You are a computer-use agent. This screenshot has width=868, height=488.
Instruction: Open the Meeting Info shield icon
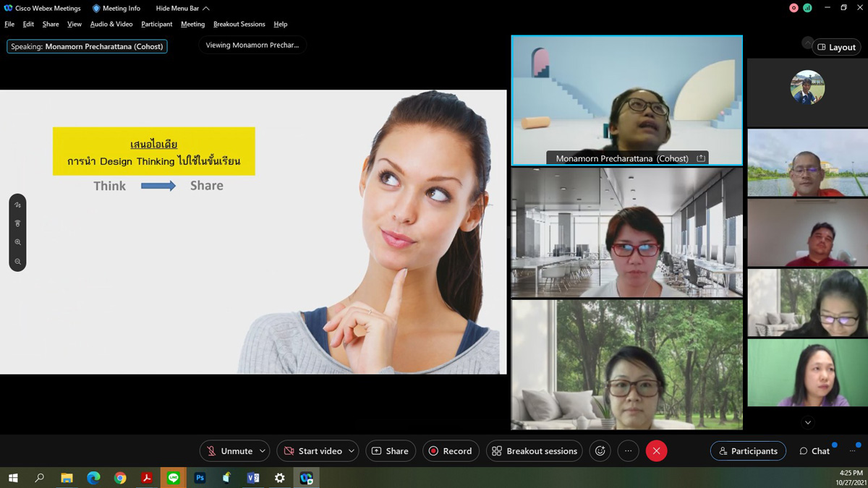pyautogui.click(x=96, y=9)
